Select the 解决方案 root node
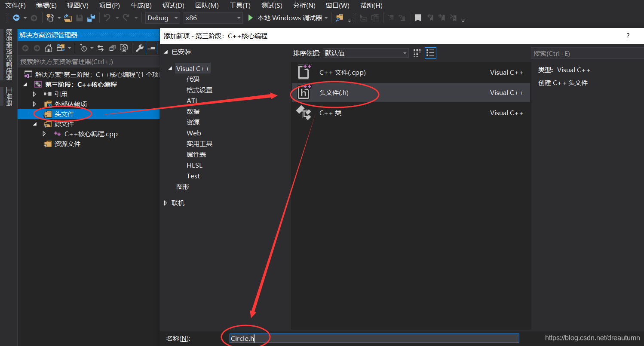 [97, 74]
